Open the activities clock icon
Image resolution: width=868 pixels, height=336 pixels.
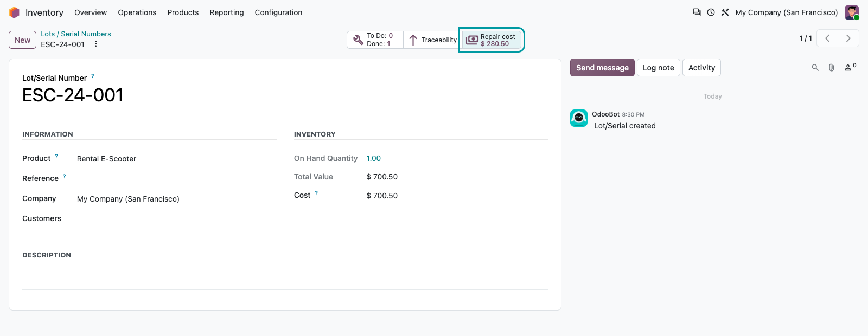pyautogui.click(x=711, y=12)
